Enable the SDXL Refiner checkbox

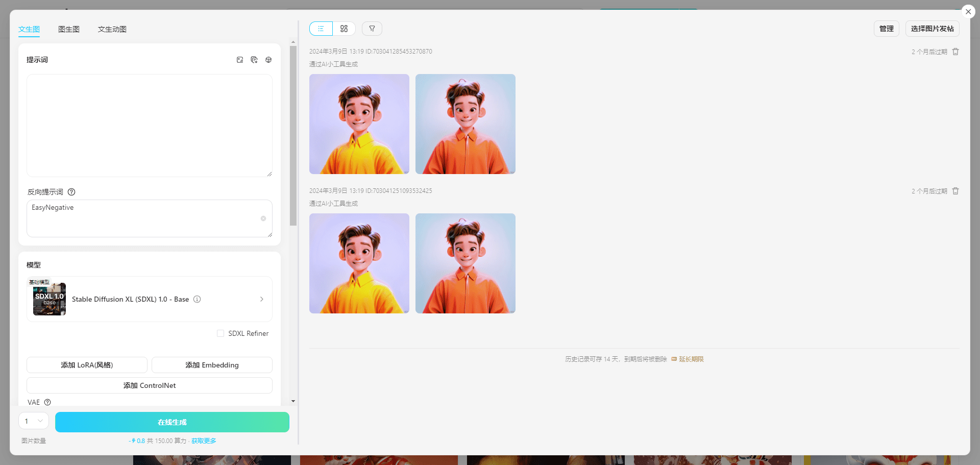point(220,333)
